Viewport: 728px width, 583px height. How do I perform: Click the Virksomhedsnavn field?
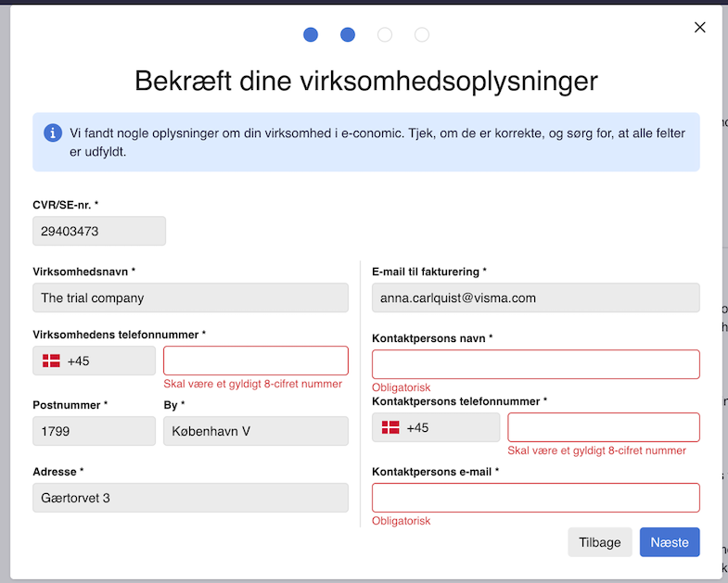tap(190, 298)
